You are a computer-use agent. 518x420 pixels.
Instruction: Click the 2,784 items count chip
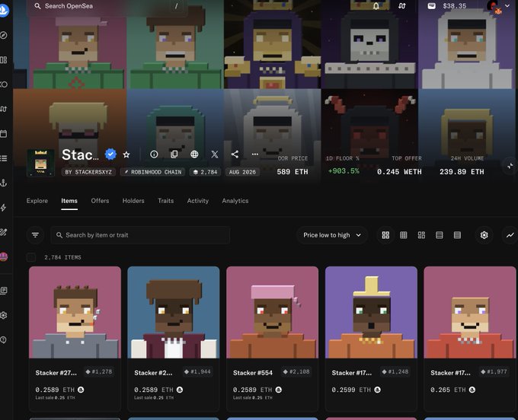pos(205,172)
